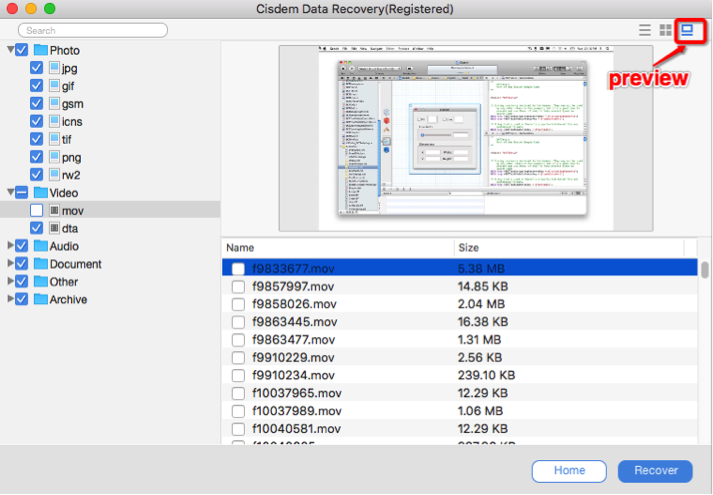713x495 pixels.
Task: Click the Photo folder icon
Action: click(40, 50)
